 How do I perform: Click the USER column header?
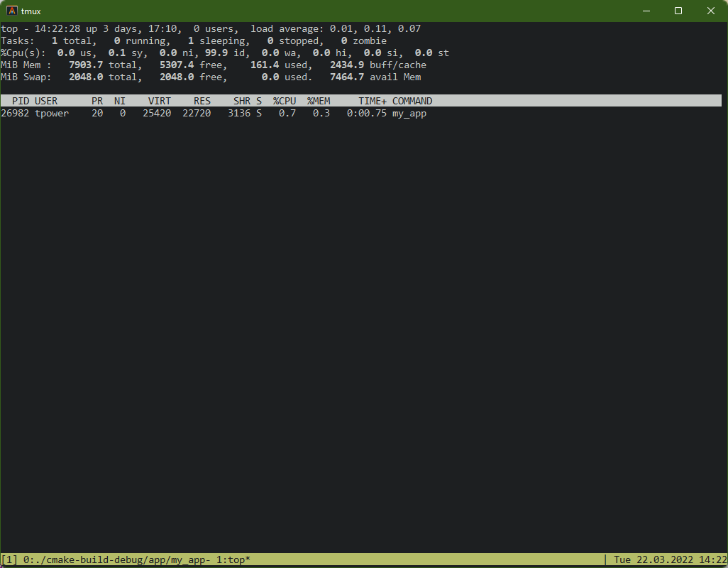pyautogui.click(x=46, y=101)
